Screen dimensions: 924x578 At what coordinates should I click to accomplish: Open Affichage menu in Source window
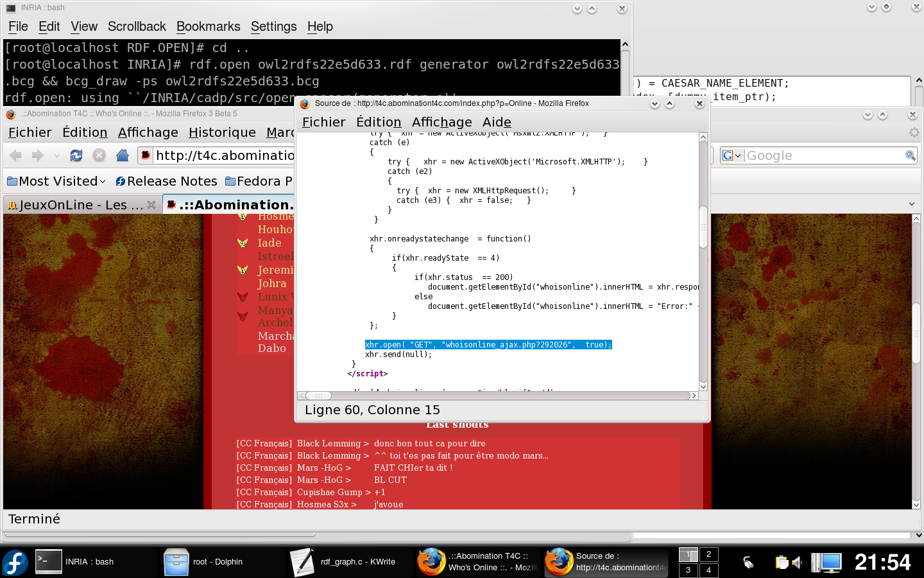(x=442, y=122)
